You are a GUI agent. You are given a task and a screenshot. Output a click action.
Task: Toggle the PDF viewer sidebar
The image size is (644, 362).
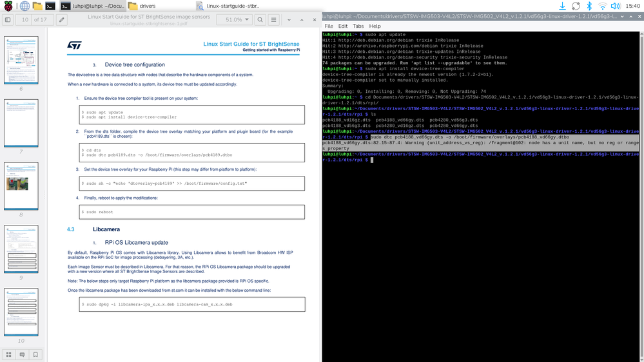click(8, 20)
